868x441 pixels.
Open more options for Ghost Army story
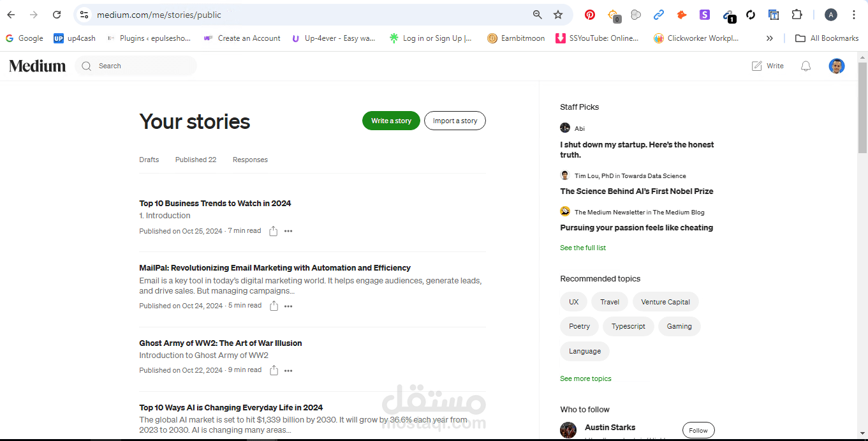(288, 371)
